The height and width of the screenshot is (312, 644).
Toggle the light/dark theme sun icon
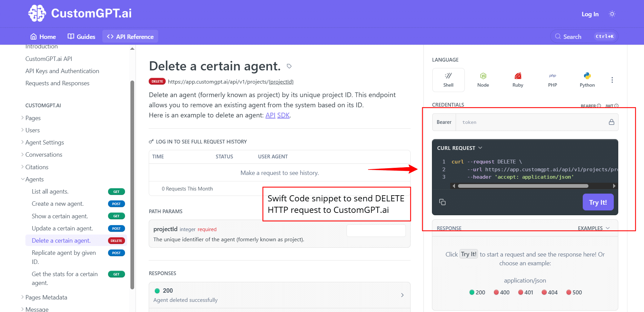point(612,14)
